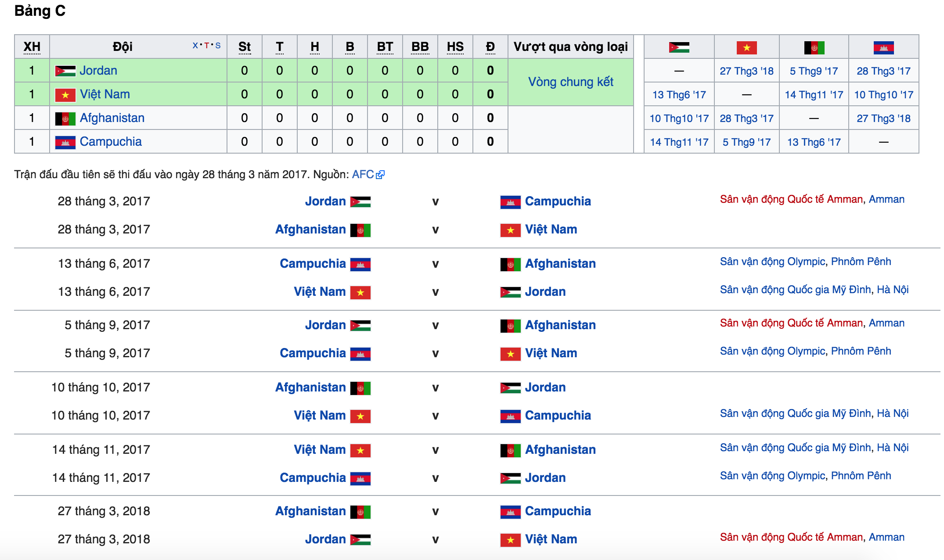Screen dimensions: 944x560
Task: Open the AFC source link
Action: point(363,174)
